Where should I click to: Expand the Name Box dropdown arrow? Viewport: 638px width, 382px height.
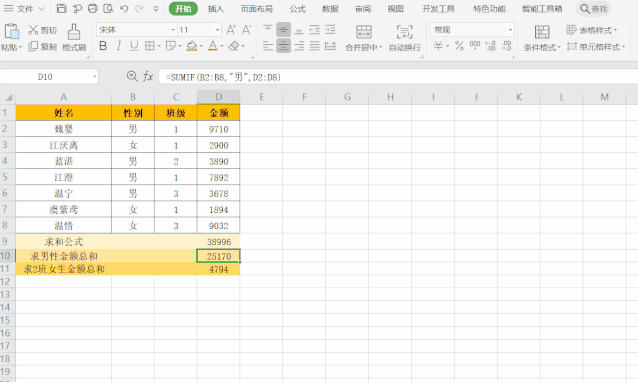(94, 76)
